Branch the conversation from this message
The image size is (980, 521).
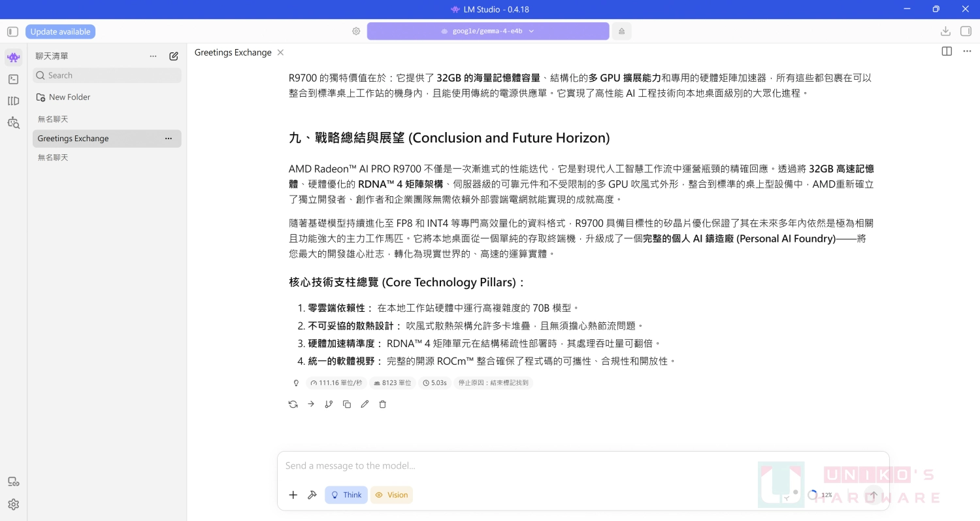[x=329, y=404]
